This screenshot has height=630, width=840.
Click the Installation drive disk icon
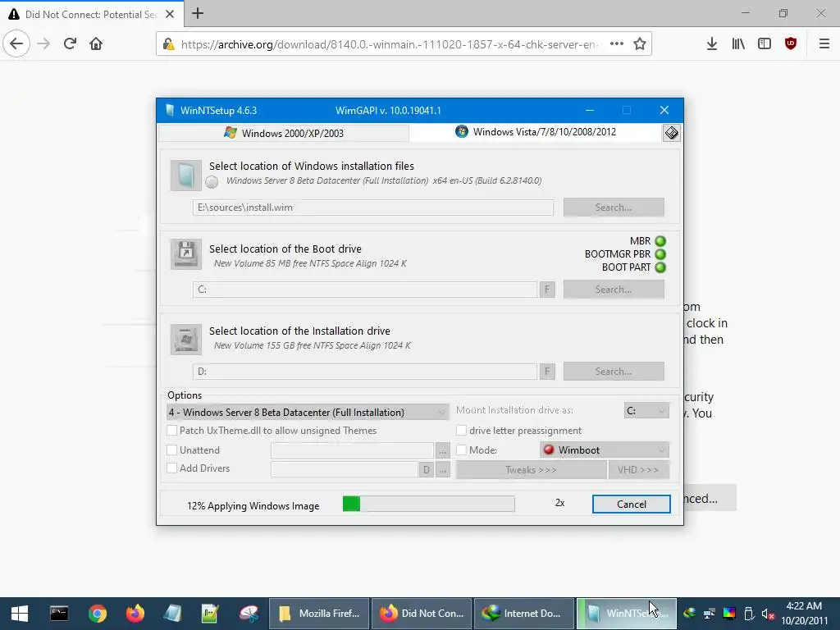click(186, 339)
